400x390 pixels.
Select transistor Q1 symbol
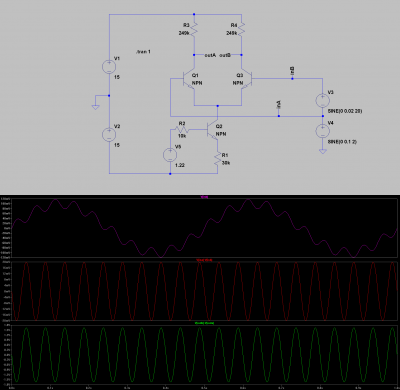(189, 79)
